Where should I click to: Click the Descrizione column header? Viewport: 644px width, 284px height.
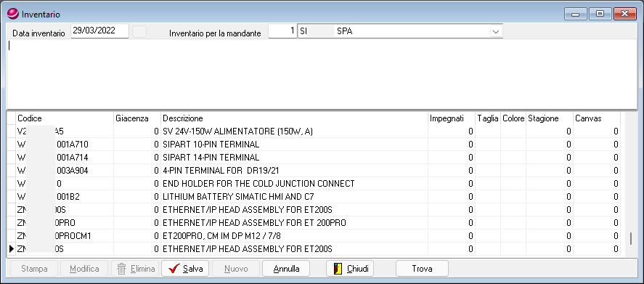pos(294,118)
